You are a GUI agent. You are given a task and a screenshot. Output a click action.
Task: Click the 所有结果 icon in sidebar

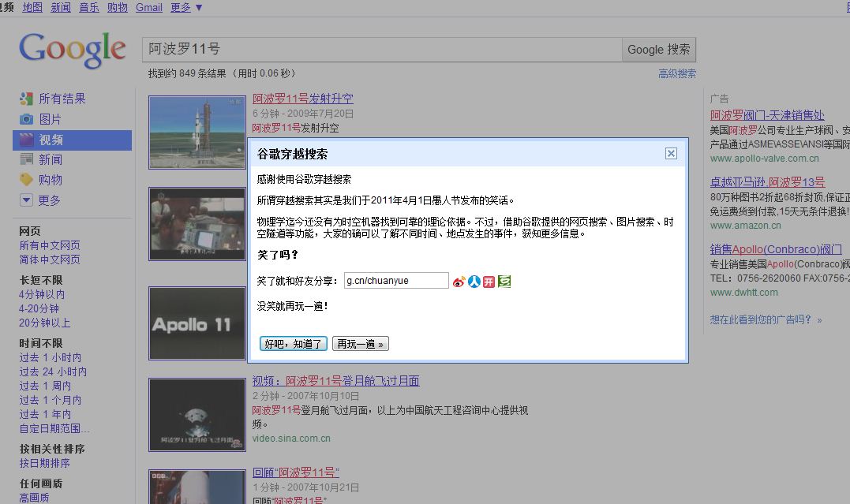click(26, 99)
